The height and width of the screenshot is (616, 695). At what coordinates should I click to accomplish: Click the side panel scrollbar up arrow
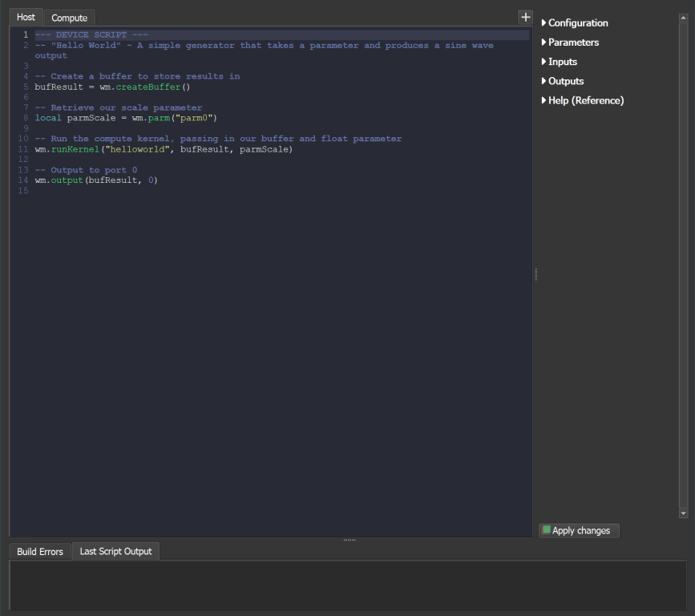683,18
